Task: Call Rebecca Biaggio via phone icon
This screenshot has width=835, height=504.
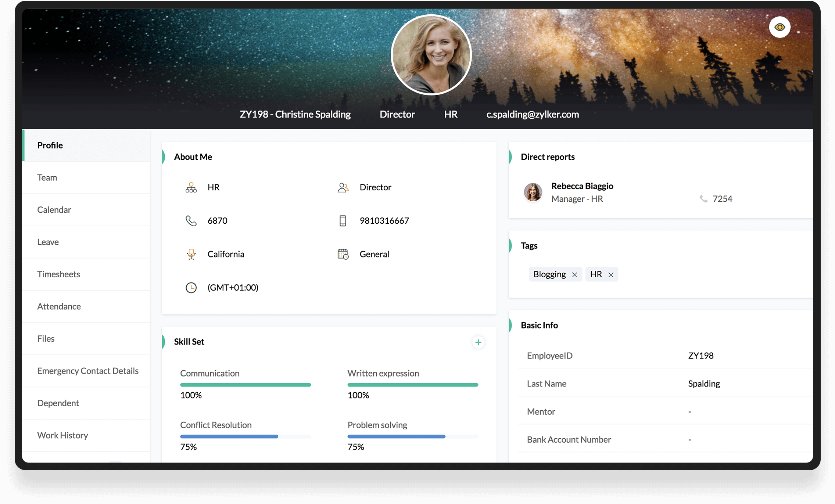Action: coord(703,199)
